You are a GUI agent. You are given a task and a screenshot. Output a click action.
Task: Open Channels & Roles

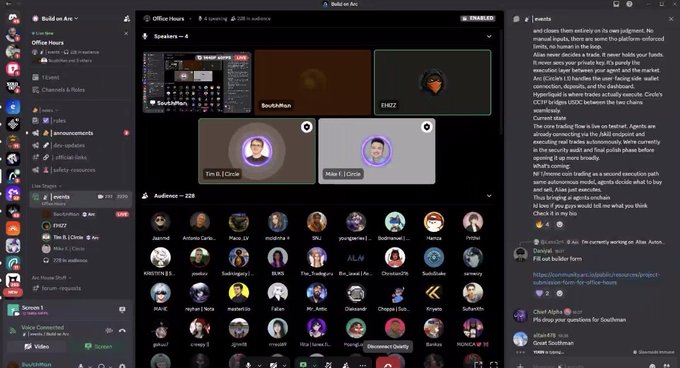[59, 90]
